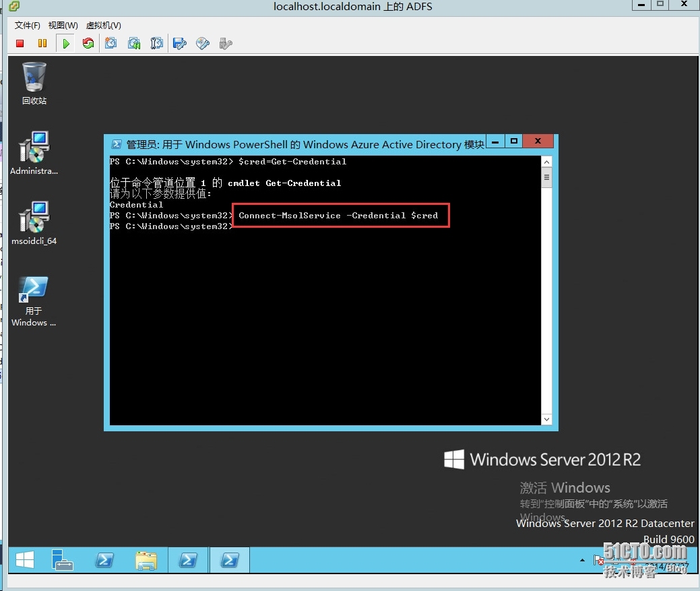The height and width of the screenshot is (591, 700).
Task: Open File Explorer from taskbar
Action: (146, 560)
